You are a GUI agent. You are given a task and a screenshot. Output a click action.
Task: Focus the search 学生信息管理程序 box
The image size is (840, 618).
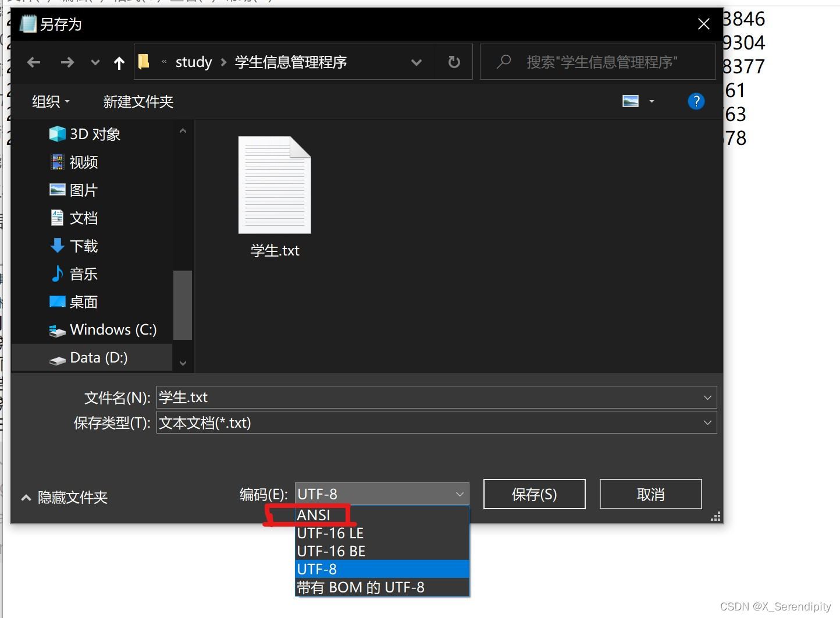[x=598, y=62]
